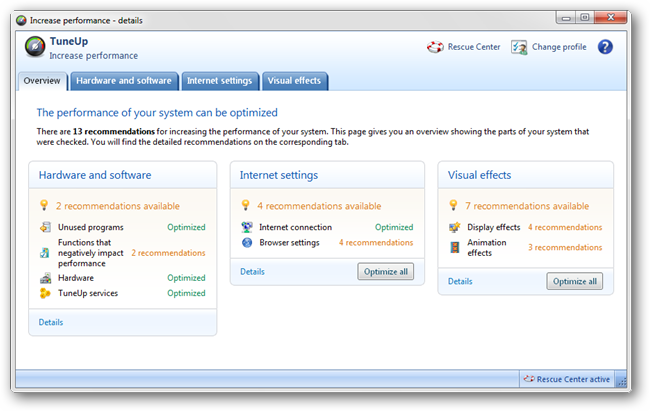Click 'The performance of your system can be optimized' heading
650x411 pixels.
tap(157, 113)
